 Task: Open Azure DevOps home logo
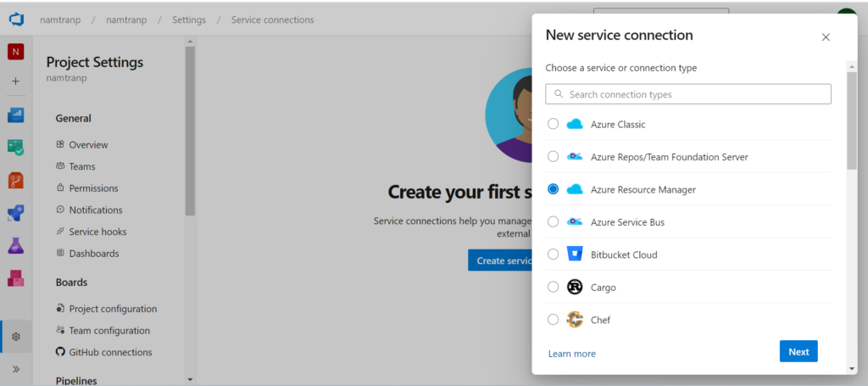[15, 20]
